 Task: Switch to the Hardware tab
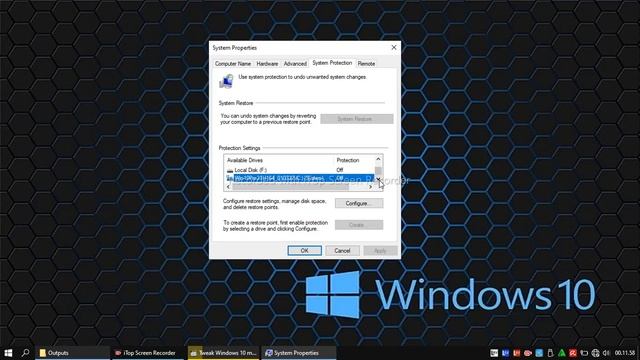click(x=267, y=64)
